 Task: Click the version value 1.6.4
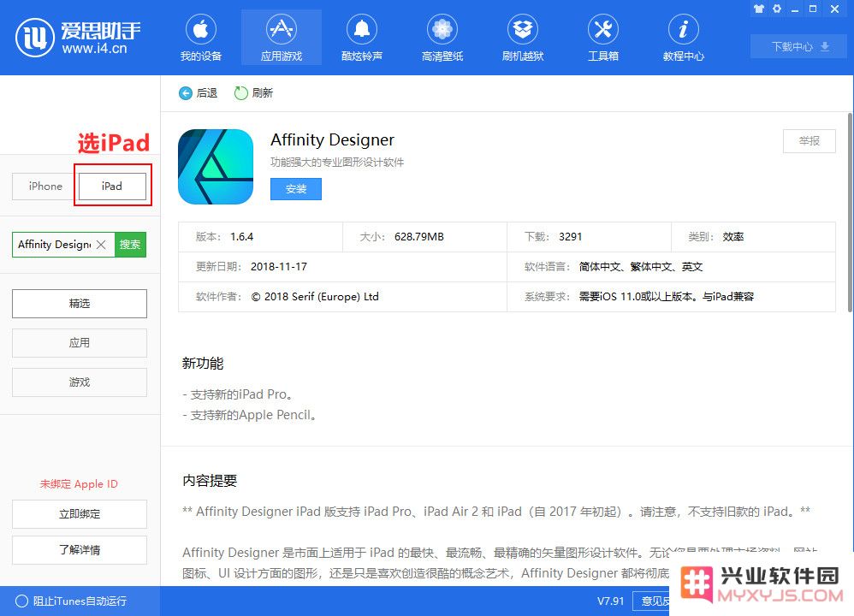242,237
